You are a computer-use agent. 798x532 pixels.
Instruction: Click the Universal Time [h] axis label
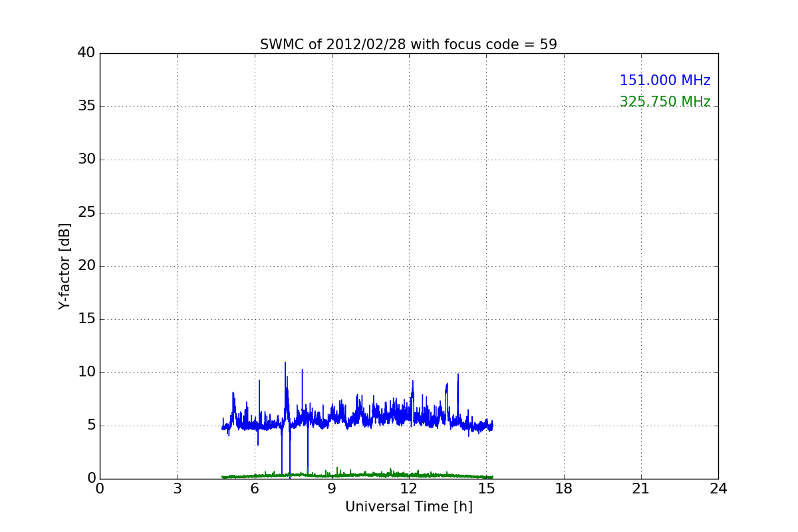[x=409, y=507]
